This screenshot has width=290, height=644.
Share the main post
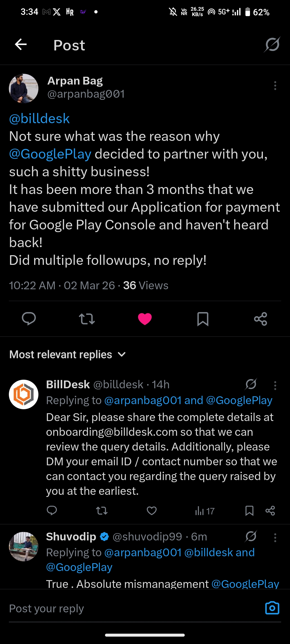(260, 319)
